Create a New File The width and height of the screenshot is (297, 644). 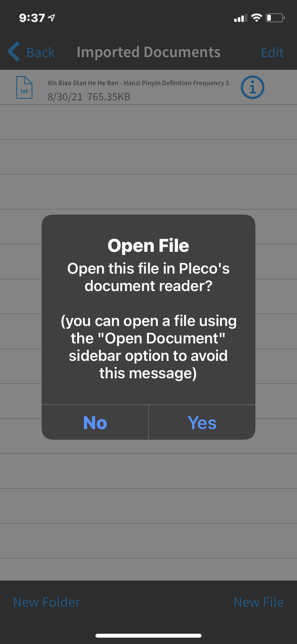click(x=259, y=602)
